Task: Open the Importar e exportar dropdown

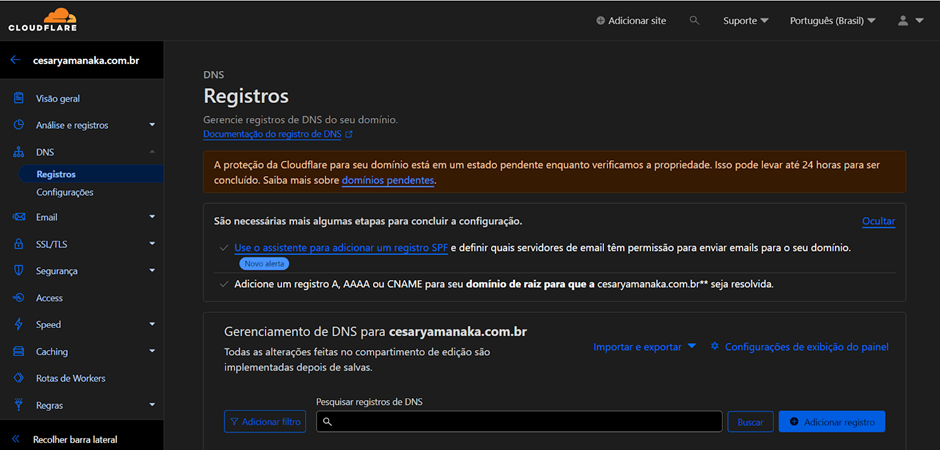Action: pyautogui.click(x=644, y=347)
